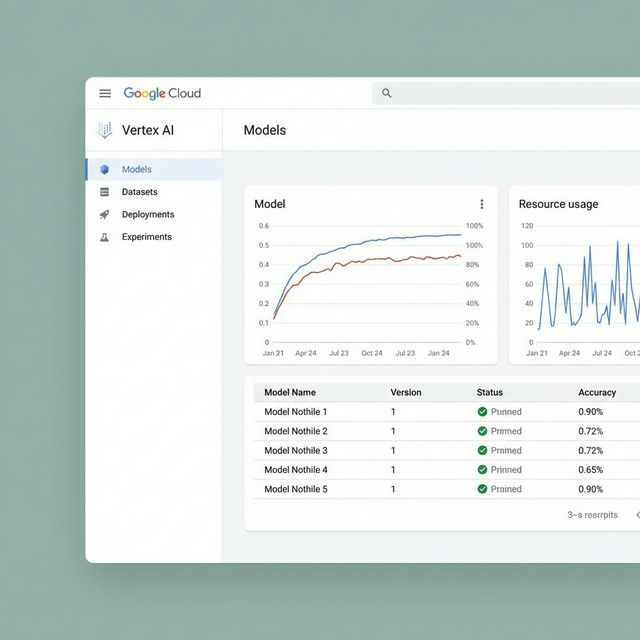640x640 pixels.
Task: Open the Model chart three-dot menu
Action: (x=482, y=204)
